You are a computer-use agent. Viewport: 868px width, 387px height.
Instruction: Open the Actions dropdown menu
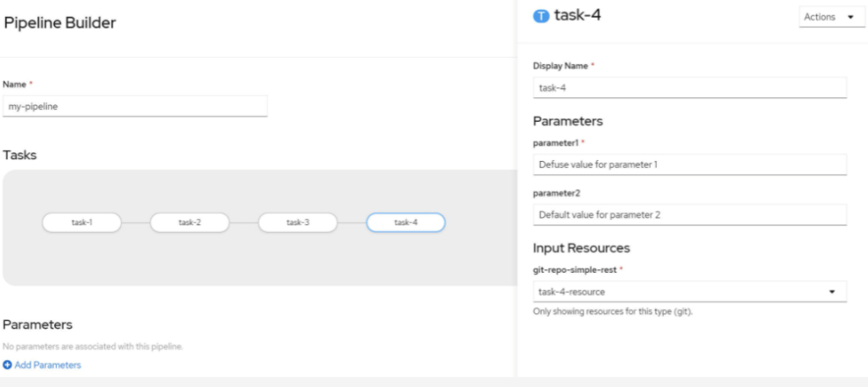[x=832, y=17]
